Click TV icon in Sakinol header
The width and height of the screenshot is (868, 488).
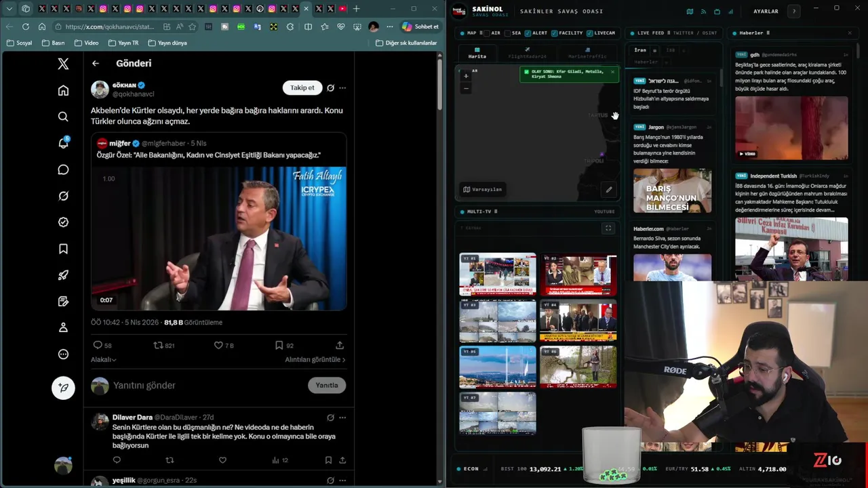[717, 12]
